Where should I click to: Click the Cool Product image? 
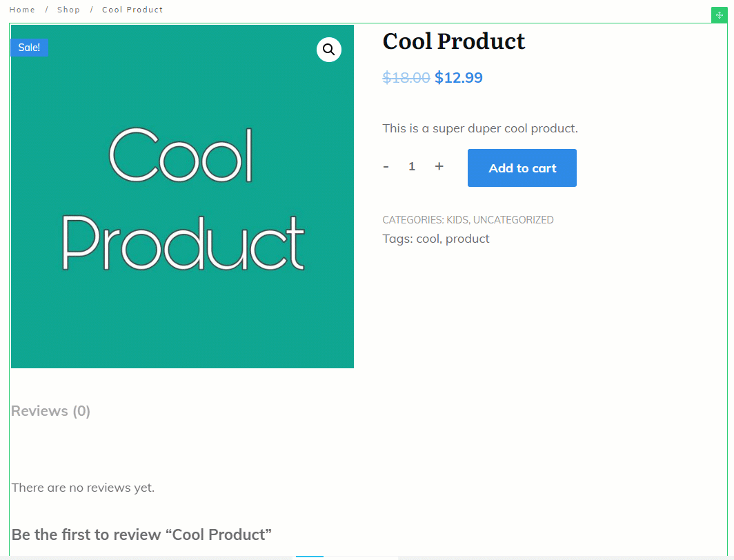click(182, 197)
